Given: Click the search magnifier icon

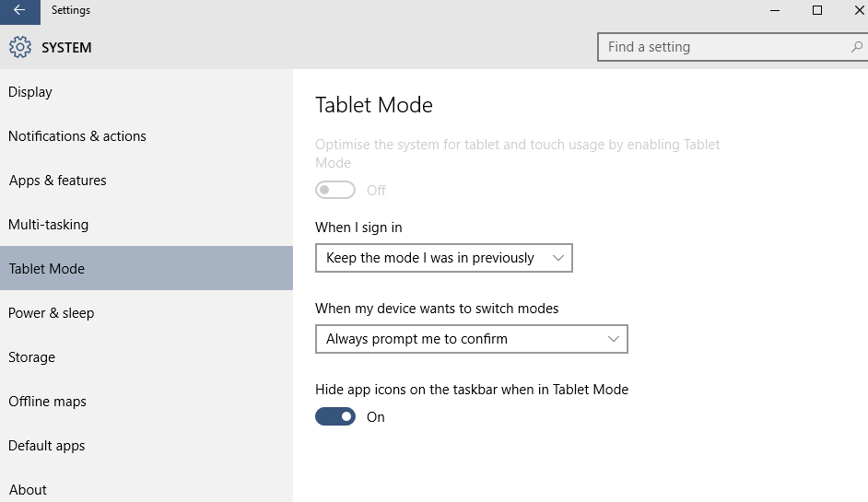Looking at the screenshot, I should click(x=855, y=47).
